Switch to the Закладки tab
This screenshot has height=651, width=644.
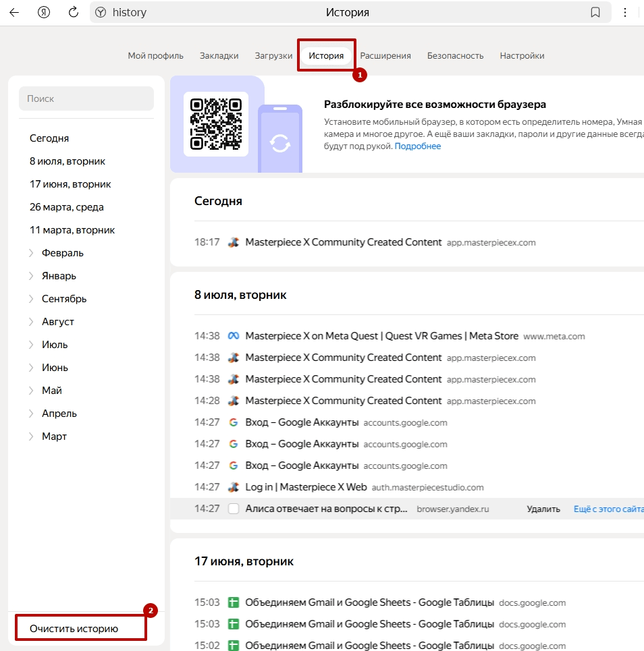pos(219,55)
